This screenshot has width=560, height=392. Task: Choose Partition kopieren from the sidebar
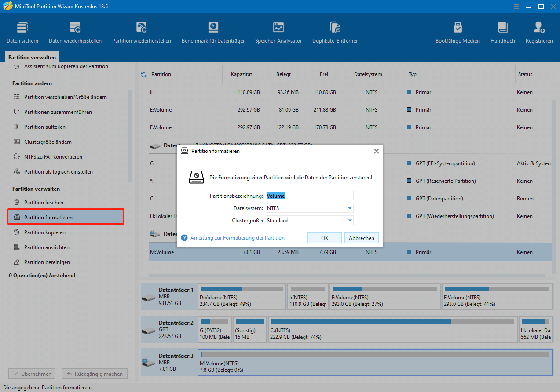44,232
